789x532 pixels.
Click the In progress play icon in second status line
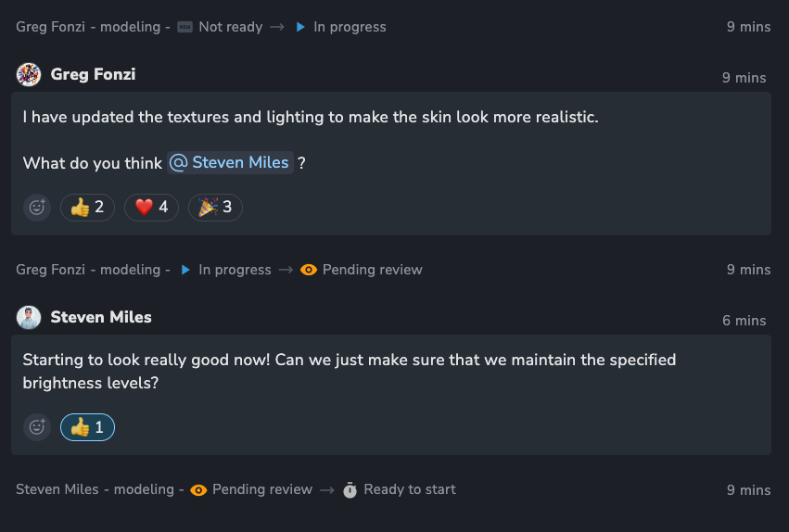[x=185, y=270]
